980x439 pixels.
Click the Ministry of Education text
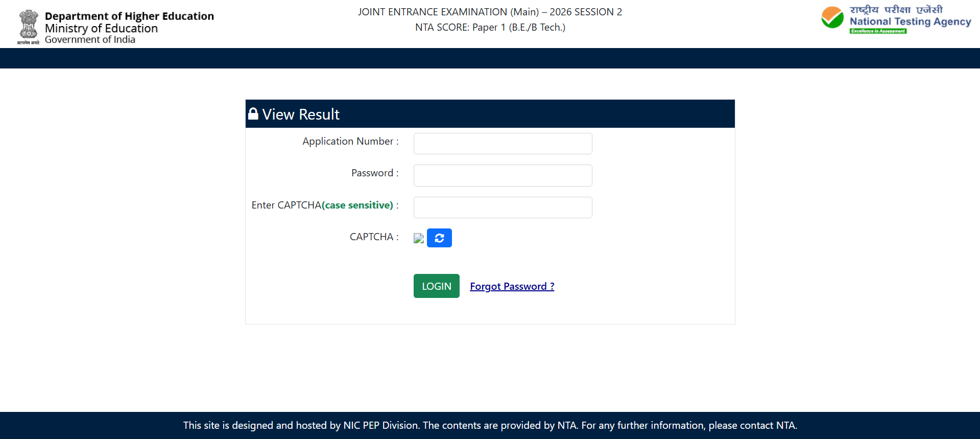101,29
